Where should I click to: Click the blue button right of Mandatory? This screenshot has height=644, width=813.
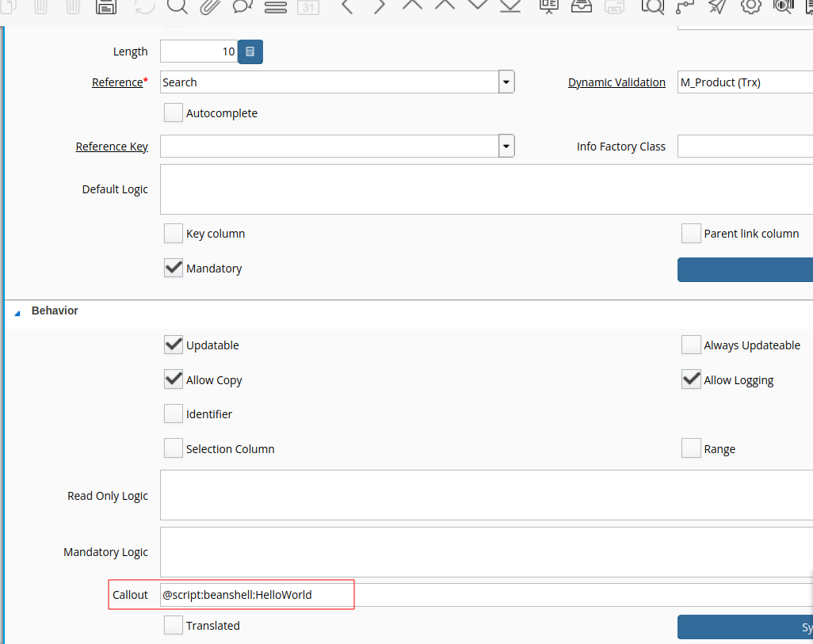pyautogui.click(x=745, y=269)
